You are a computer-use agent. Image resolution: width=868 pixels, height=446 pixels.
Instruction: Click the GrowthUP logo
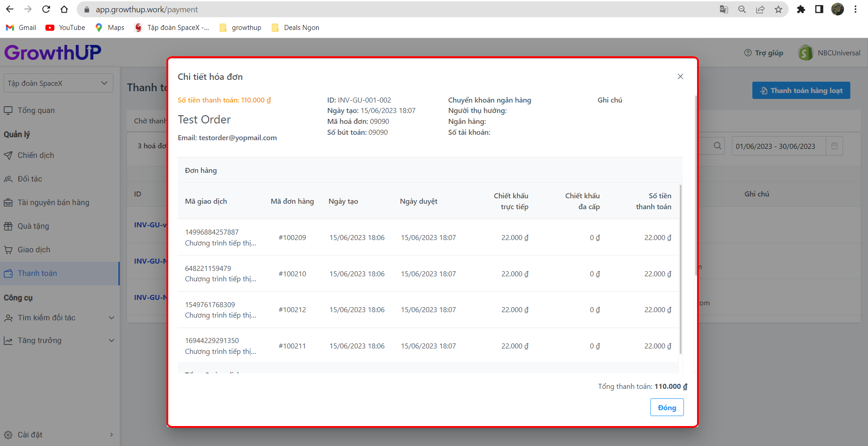(53, 53)
